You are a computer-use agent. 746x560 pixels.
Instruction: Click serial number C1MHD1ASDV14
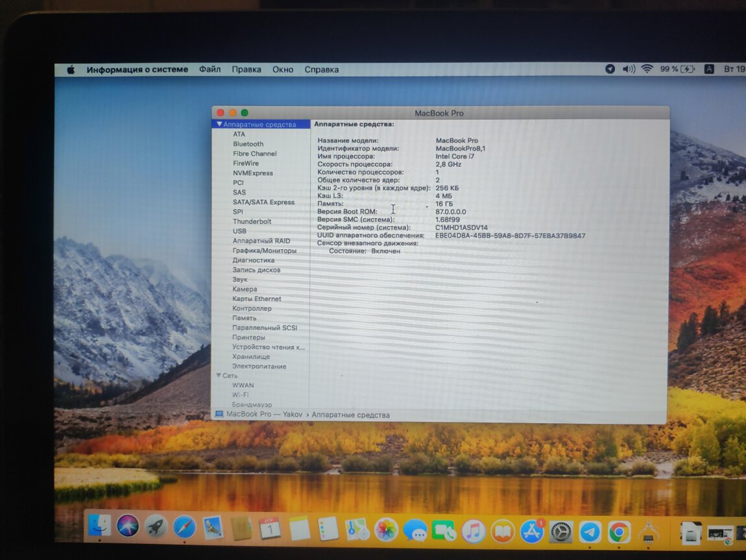pyautogui.click(x=461, y=227)
